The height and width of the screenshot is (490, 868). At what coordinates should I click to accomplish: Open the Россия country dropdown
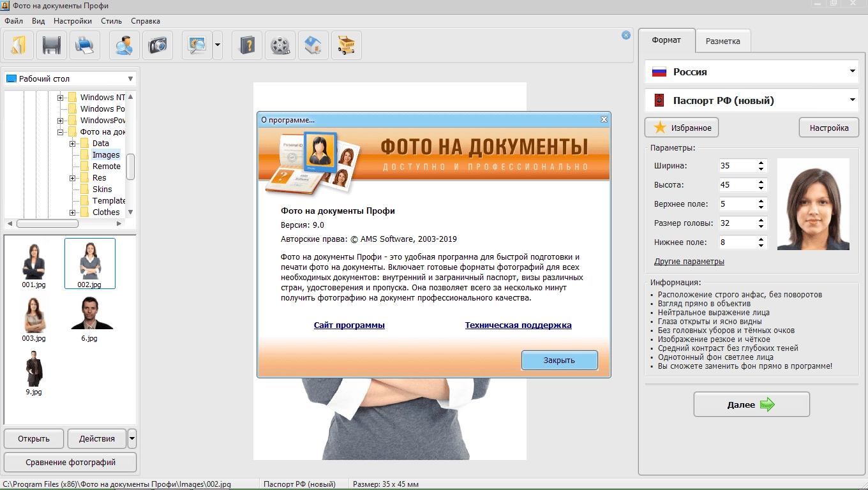tap(752, 71)
